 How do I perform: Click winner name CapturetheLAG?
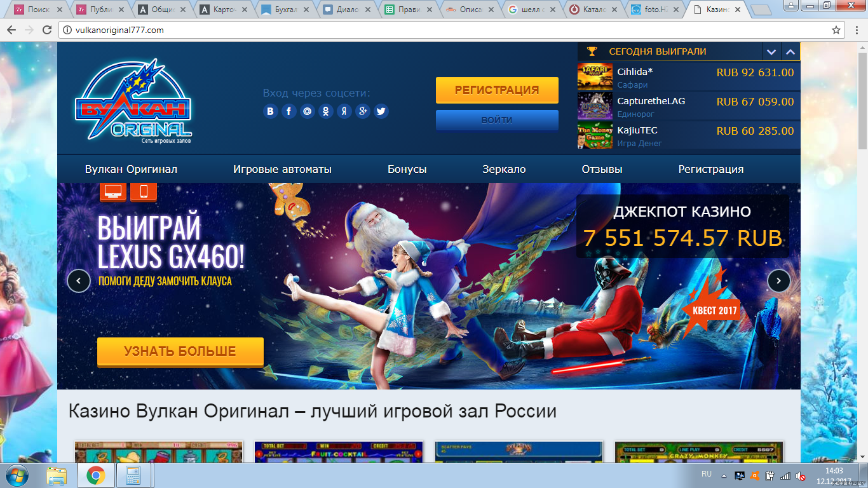651,101
